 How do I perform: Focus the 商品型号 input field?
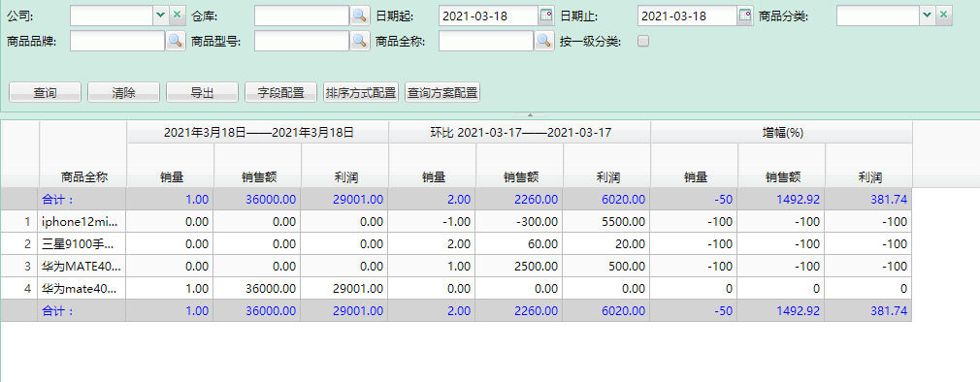[x=302, y=41]
